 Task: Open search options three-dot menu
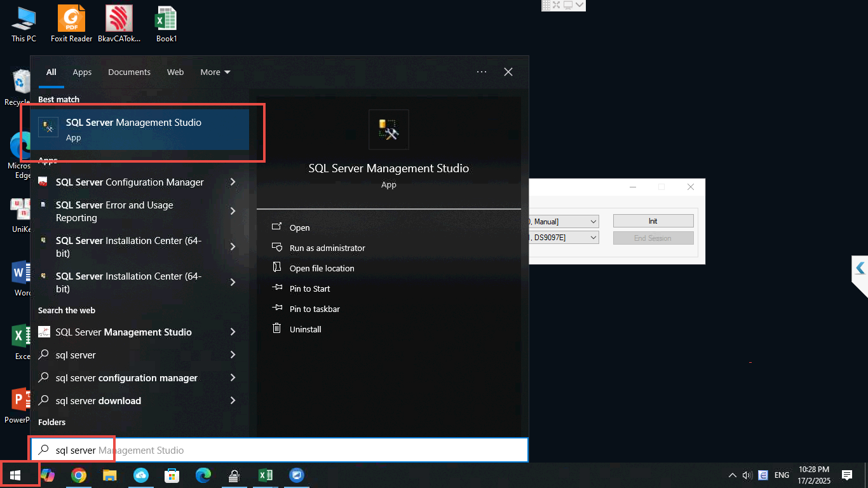[482, 72]
